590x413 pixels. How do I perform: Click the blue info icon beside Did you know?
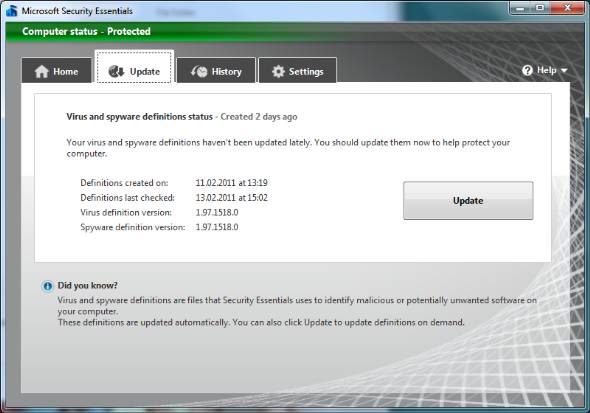click(47, 286)
